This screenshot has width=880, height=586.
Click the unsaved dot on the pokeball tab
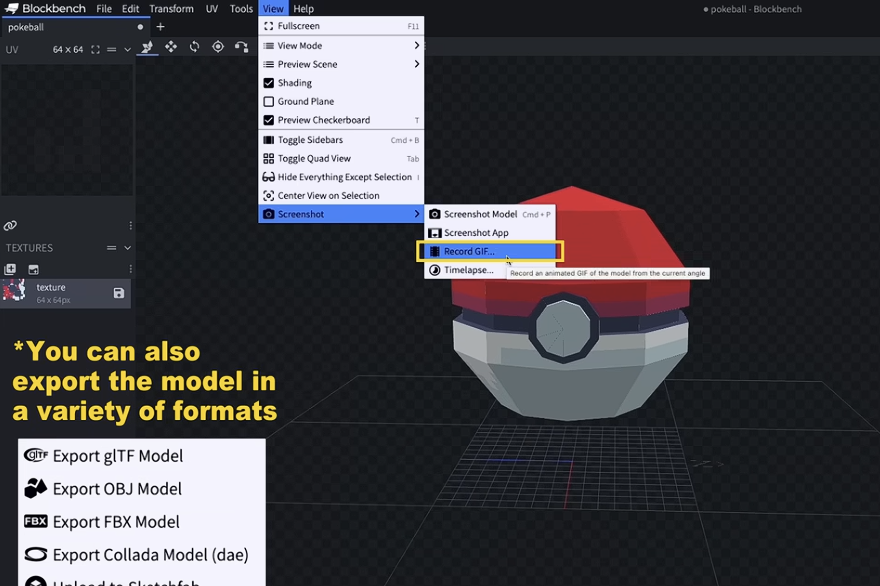(x=140, y=27)
